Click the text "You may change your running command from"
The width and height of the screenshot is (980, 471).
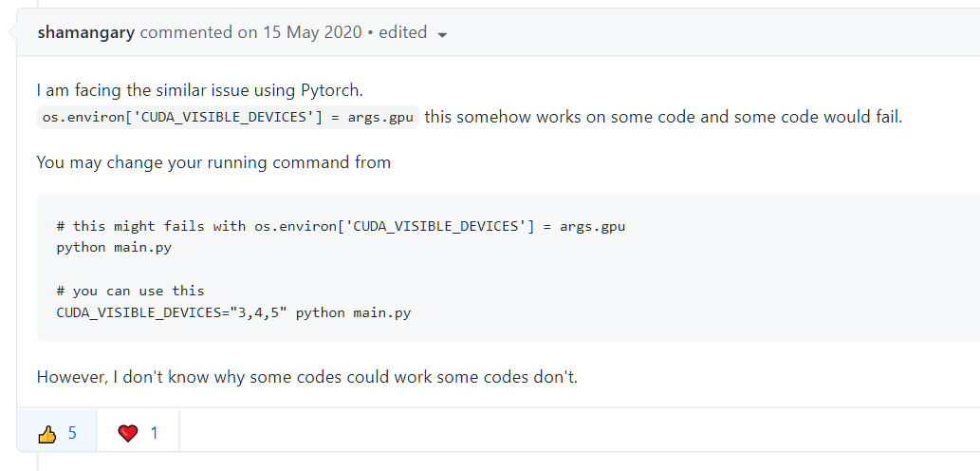pyautogui.click(x=213, y=162)
